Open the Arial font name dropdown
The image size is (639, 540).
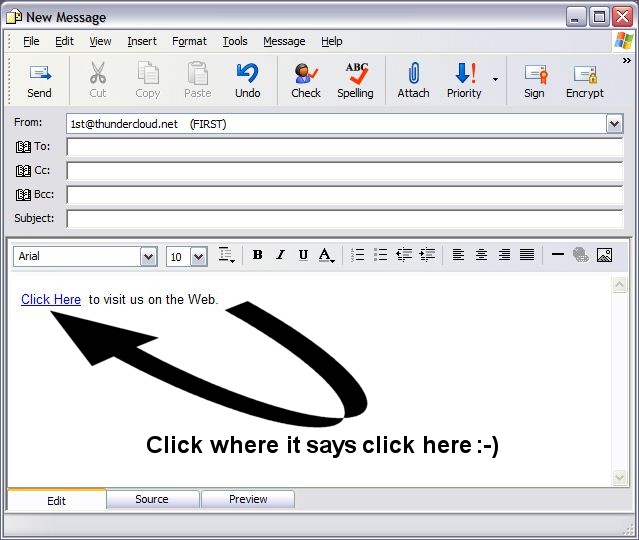(x=148, y=257)
